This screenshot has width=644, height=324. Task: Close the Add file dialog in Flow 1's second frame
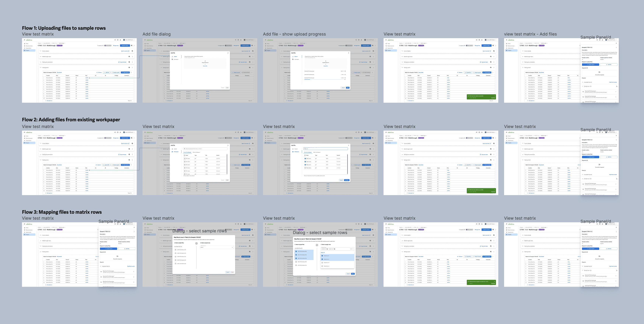228,53
